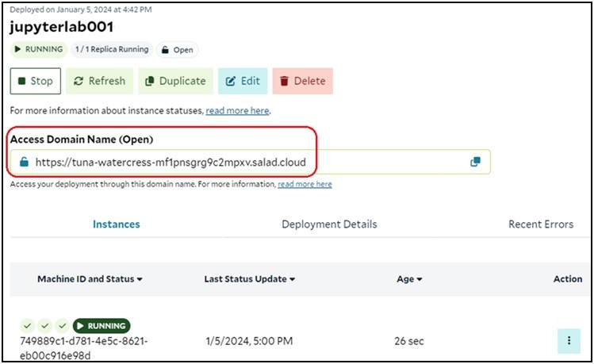Click the Action column header
Image resolution: width=594 pixels, height=364 pixels.
tap(568, 279)
